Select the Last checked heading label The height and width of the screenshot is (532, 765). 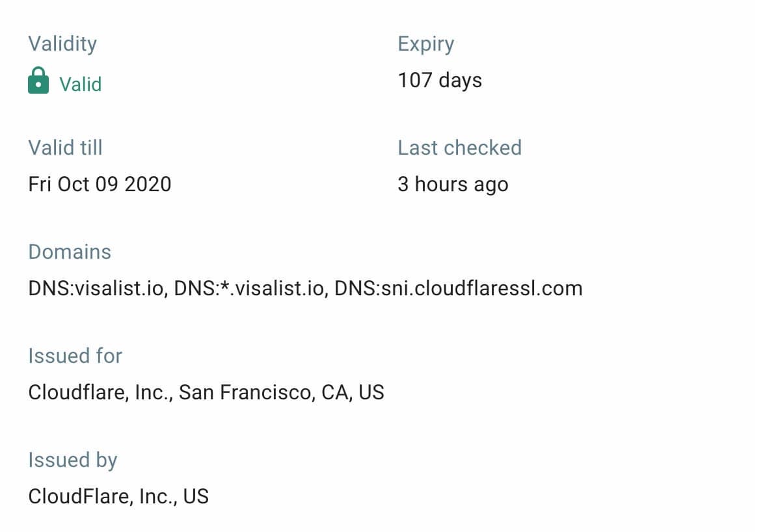coord(459,148)
